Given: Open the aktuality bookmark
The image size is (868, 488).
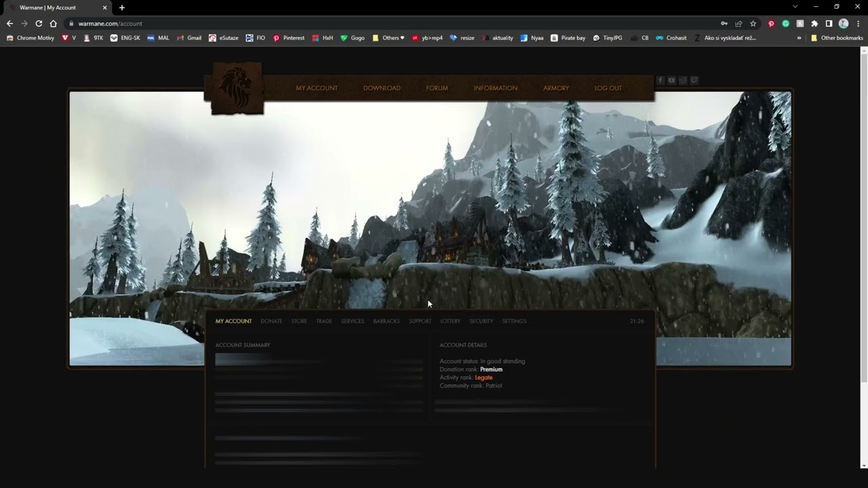Looking at the screenshot, I should [x=497, y=38].
